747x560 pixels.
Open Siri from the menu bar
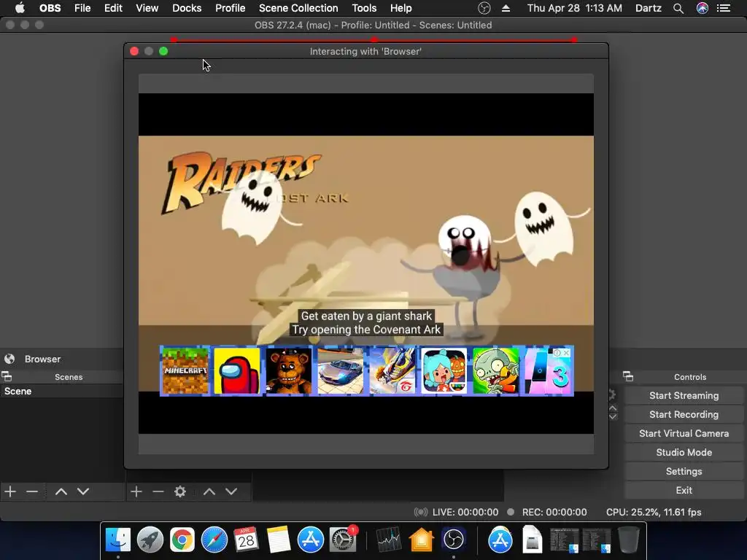pyautogui.click(x=703, y=8)
